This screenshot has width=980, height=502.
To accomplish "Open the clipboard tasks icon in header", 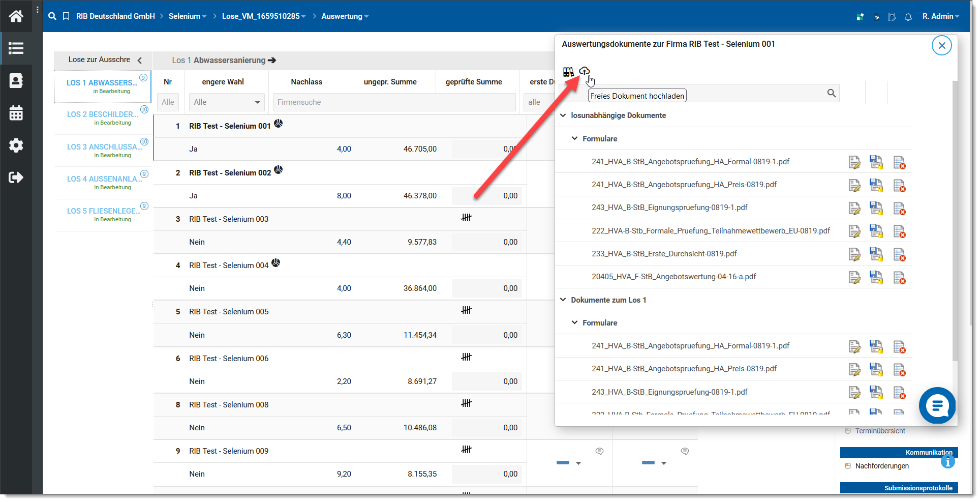I will point(876,17).
